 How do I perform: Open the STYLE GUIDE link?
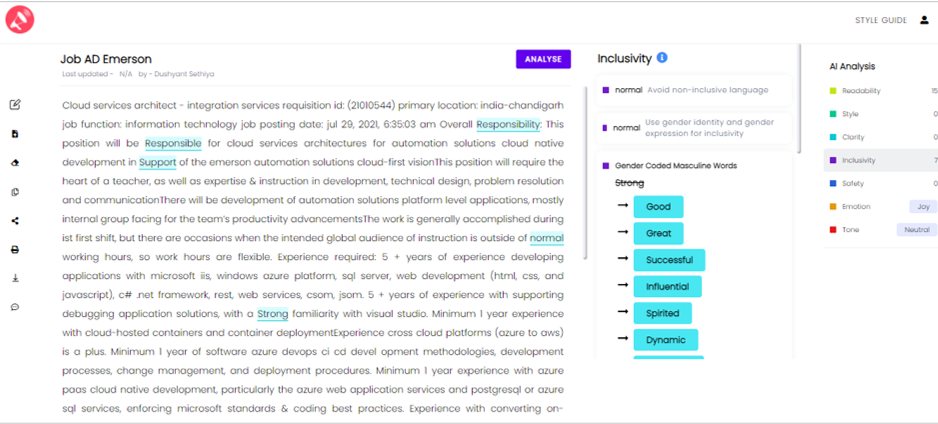881,20
